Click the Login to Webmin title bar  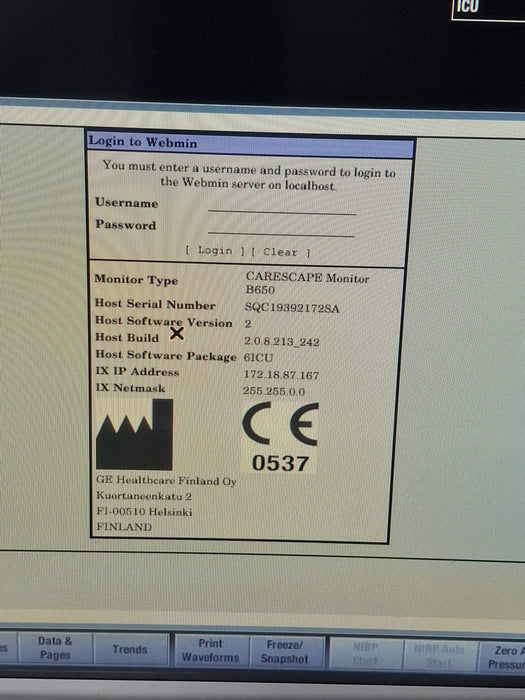coord(250,145)
